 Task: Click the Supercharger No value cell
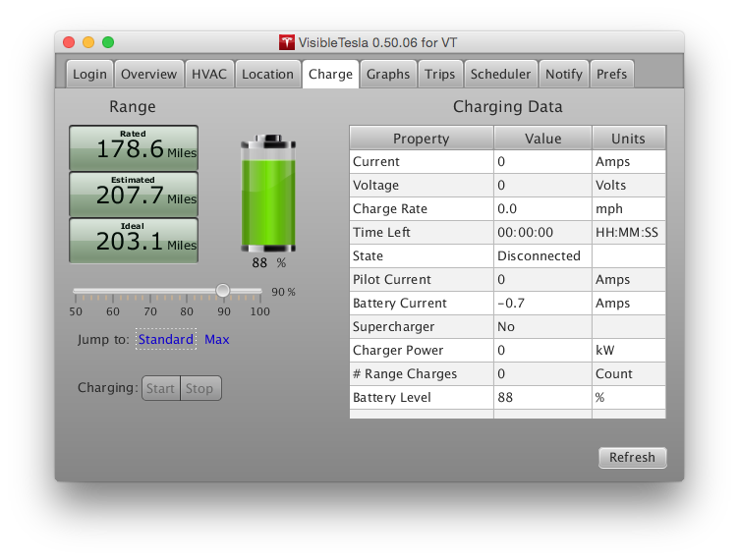point(542,326)
